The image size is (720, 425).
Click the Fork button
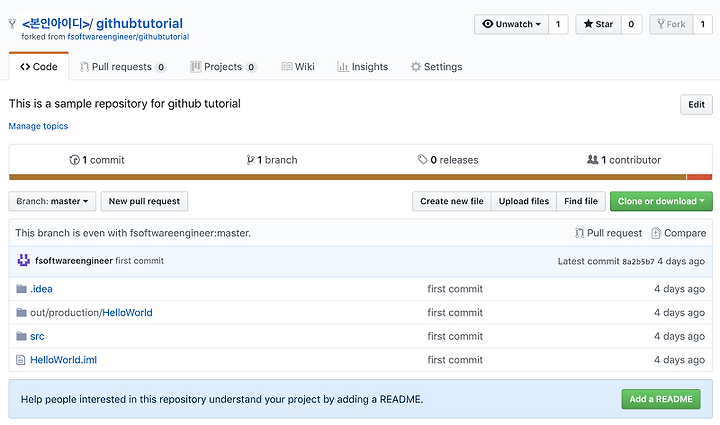pos(671,24)
